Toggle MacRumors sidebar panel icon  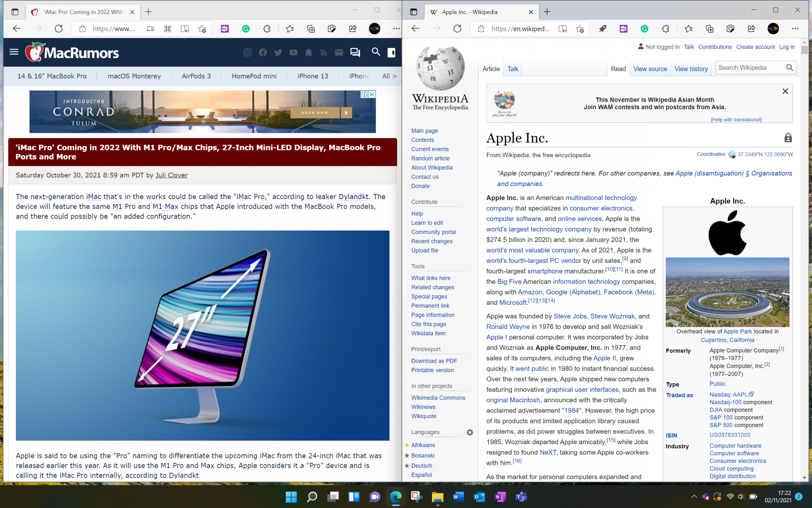pos(391,52)
